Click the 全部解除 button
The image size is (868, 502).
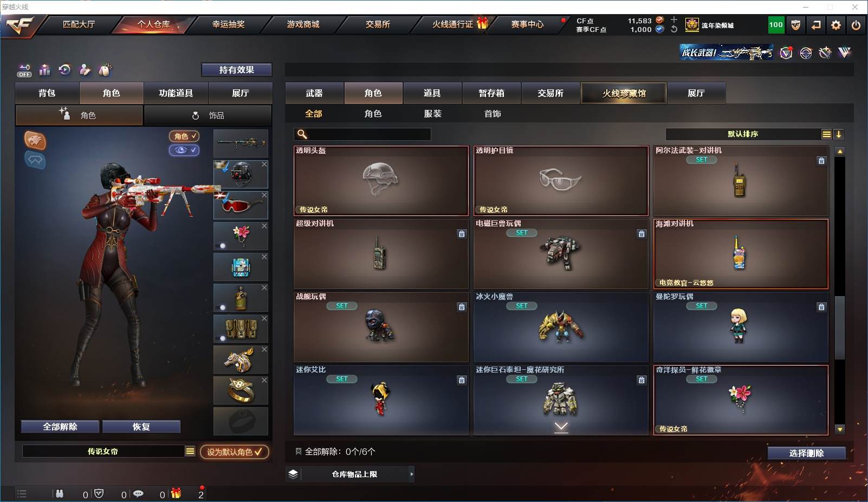pos(60,427)
